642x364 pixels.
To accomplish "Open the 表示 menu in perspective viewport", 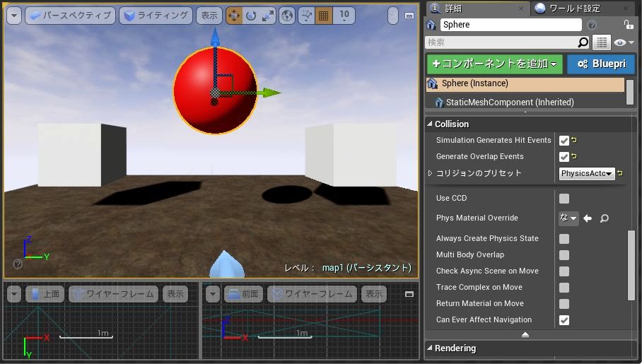I will [209, 16].
